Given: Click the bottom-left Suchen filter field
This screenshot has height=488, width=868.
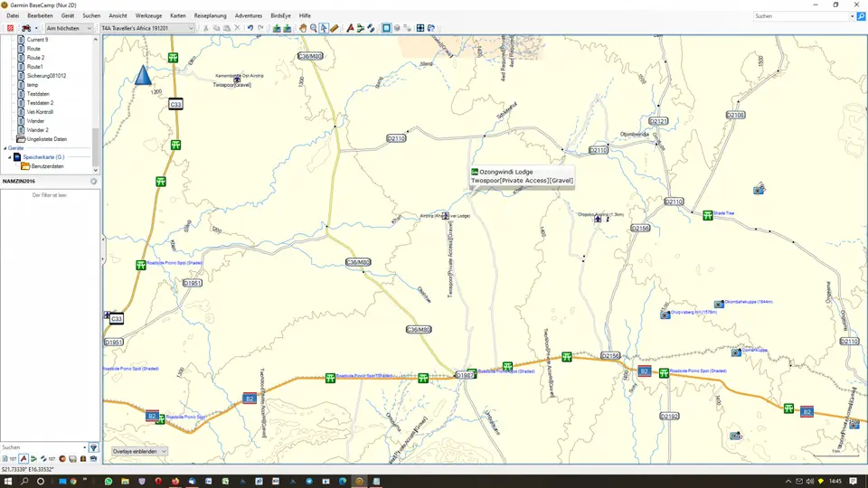Looking at the screenshot, I should [41, 447].
